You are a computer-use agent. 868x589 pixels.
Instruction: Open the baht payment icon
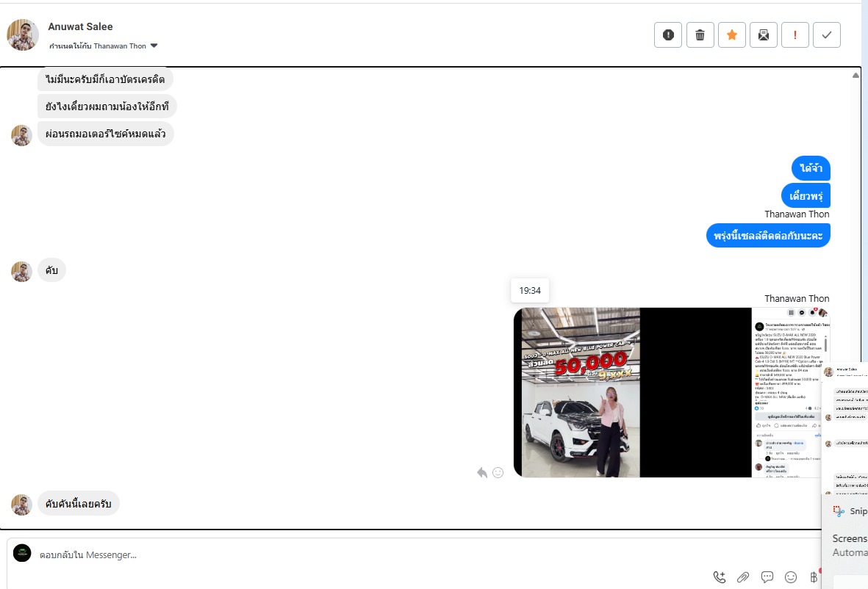click(x=813, y=577)
